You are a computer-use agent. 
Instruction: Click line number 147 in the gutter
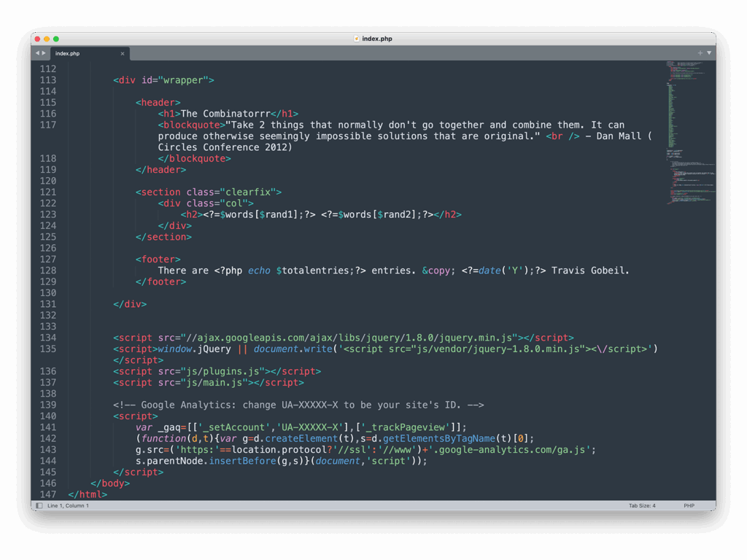coord(48,494)
